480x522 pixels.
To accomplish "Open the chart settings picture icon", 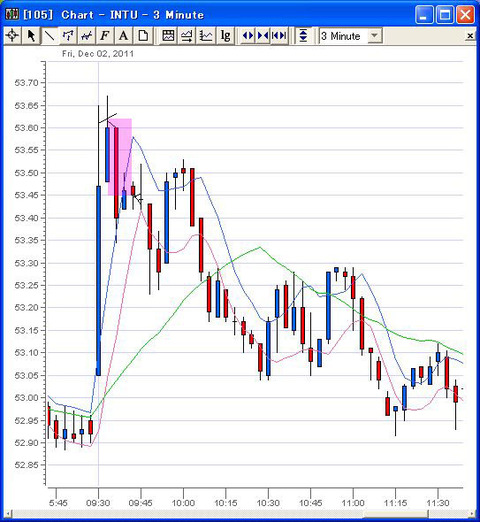I will (168, 35).
